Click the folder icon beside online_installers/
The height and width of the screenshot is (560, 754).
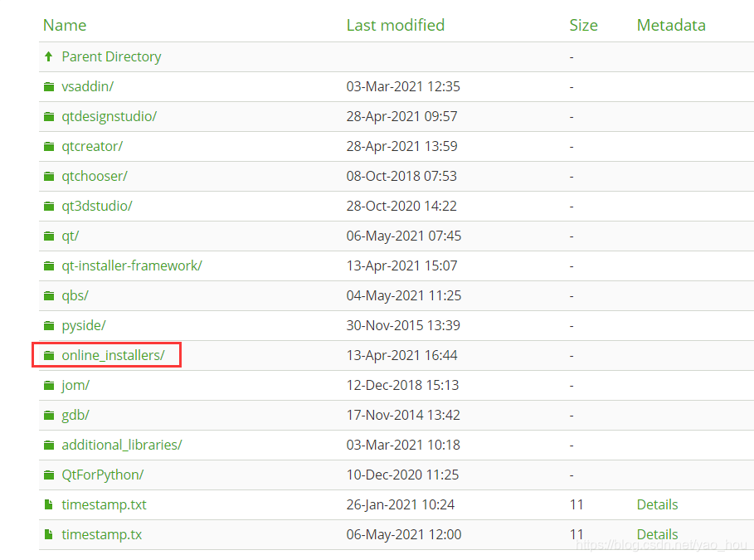tap(49, 356)
